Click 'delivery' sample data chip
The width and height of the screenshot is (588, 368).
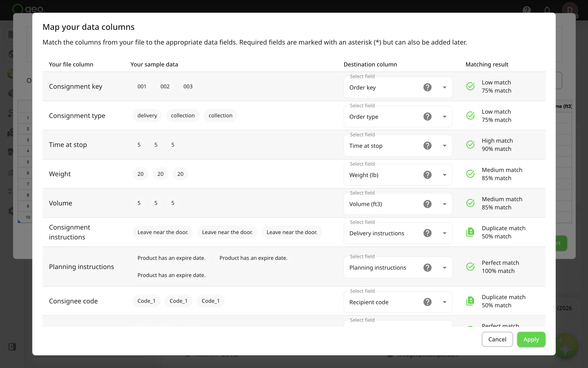pos(147,115)
